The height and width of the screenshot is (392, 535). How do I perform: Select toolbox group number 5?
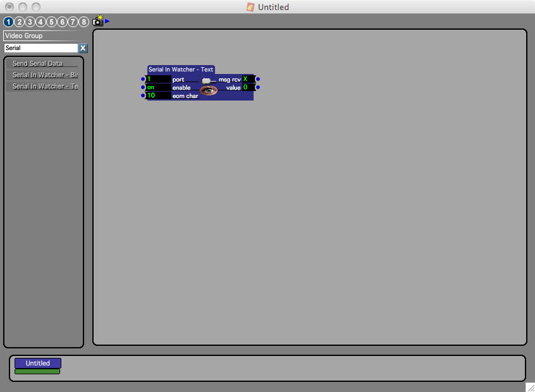pyautogui.click(x=52, y=22)
